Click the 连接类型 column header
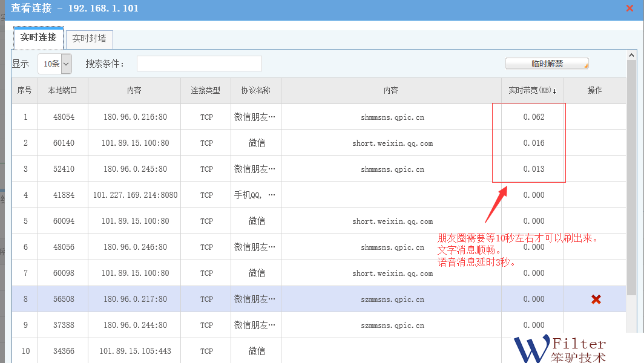 pyautogui.click(x=206, y=91)
